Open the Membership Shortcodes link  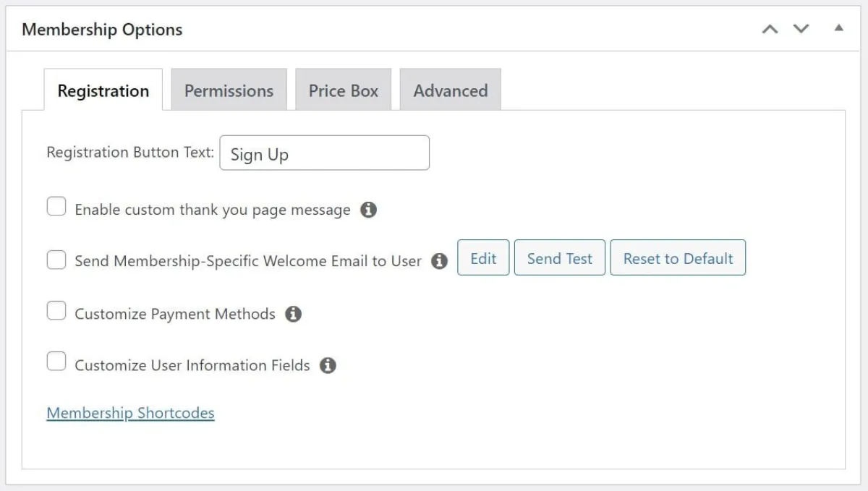coord(130,413)
